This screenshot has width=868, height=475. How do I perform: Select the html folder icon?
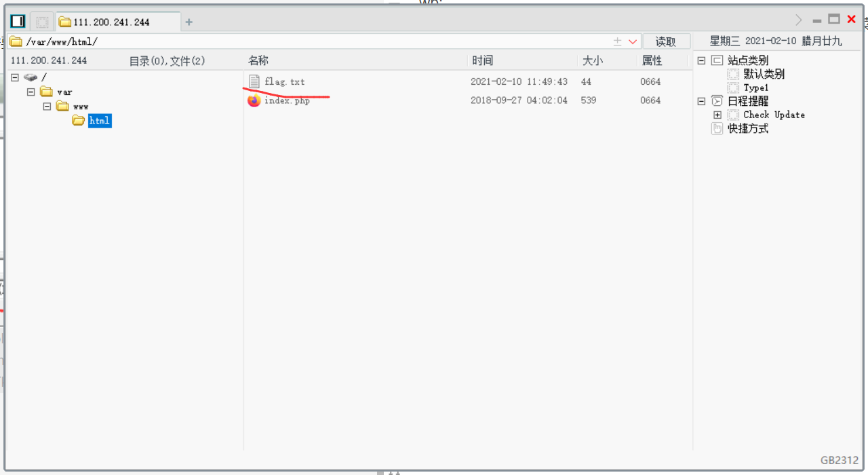click(x=79, y=121)
